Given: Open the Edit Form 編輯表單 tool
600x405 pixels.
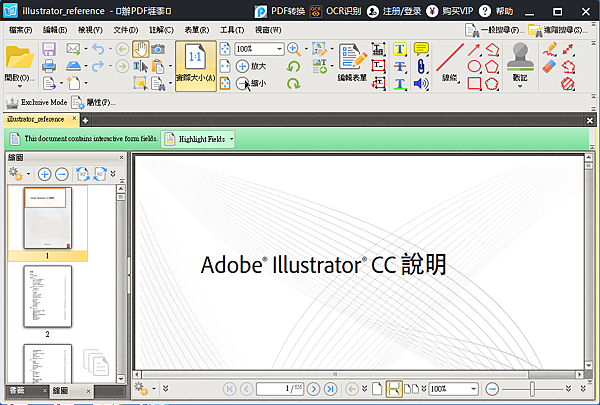Looking at the screenshot, I should [x=352, y=62].
